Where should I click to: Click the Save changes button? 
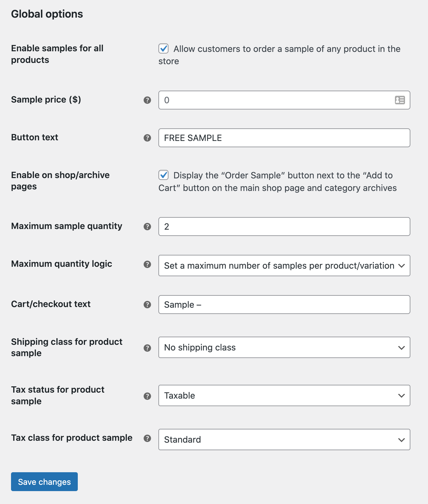[x=44, y=482]
